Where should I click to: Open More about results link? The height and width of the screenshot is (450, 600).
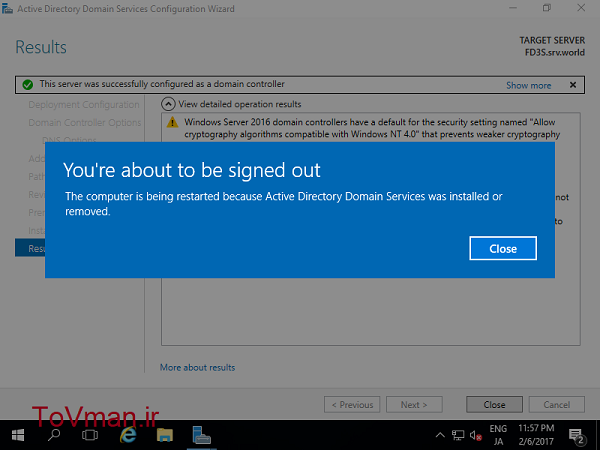pyautogui.click(x=197, y=367)
